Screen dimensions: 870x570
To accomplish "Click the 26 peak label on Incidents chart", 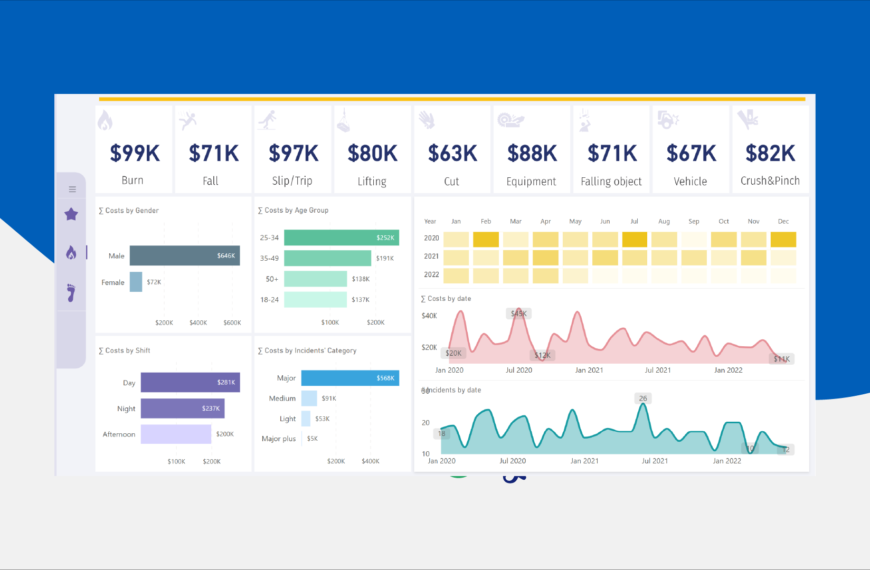I will [x=643, y=398].
